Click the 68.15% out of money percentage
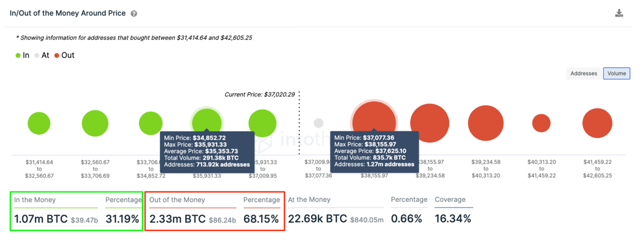The width and height of the screenshot is (644, 249). tap(262, 219)
